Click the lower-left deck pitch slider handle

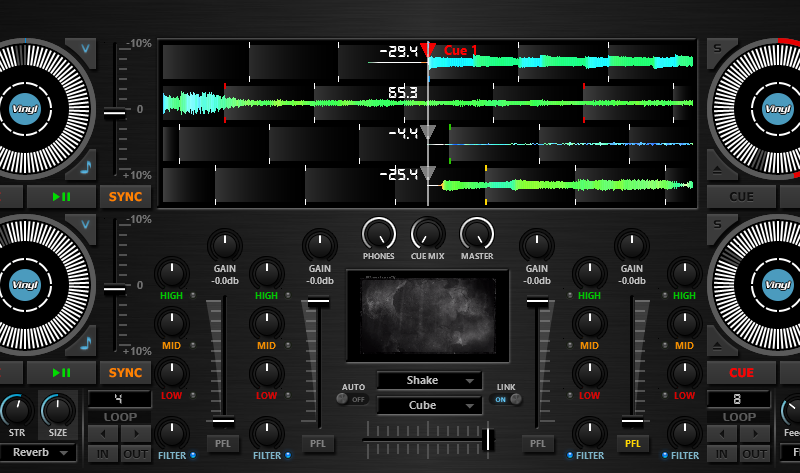tap(115, 290)
